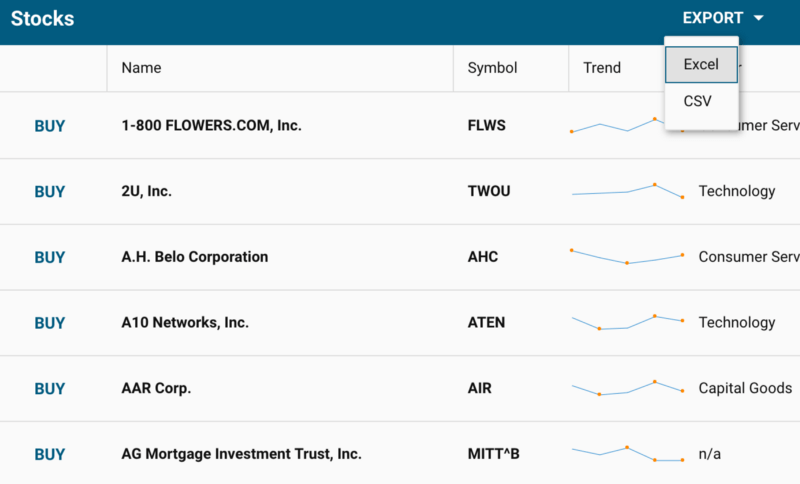The width and height of the screenshot is (800, 484).
Task: Open the EXPORT dropdown menu
Action: (x=722, y=18)
